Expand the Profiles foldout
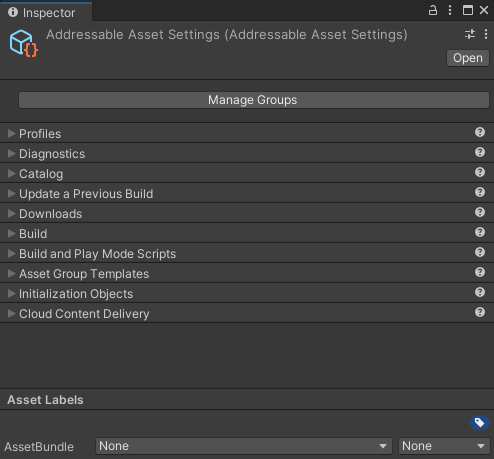494x459 pixels. click(x=11, y=134)
